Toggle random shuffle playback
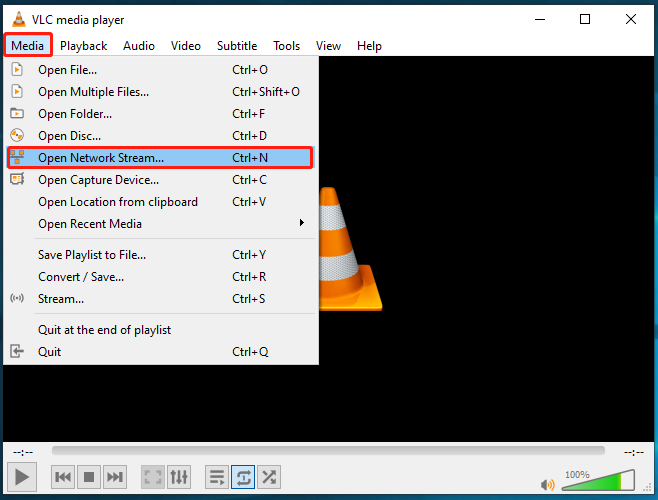Image resolution: width=658 pixels, height=500 pixels. [x=269, y=477]
